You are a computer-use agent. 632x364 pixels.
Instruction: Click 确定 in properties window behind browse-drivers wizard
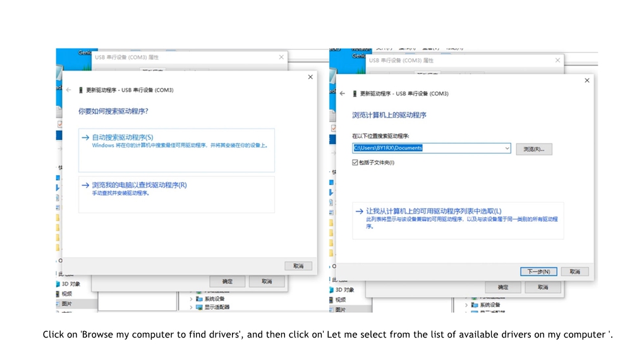(x=502, y=287)
